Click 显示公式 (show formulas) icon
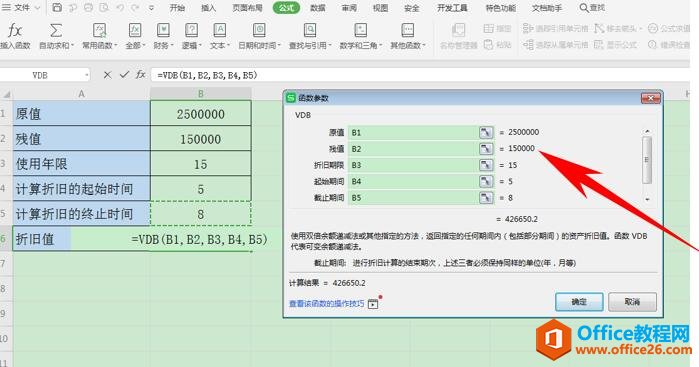This screenshot has height=367, width=699. coord(599,45)
